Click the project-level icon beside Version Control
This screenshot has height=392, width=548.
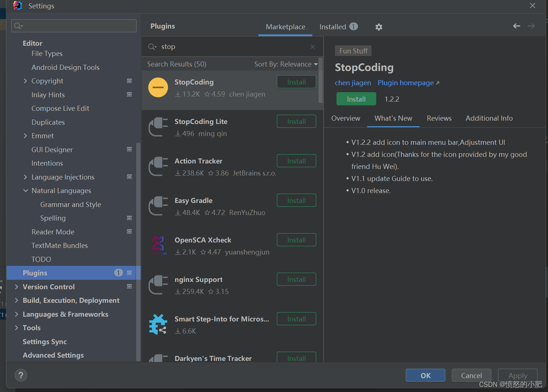click(129, 286)
